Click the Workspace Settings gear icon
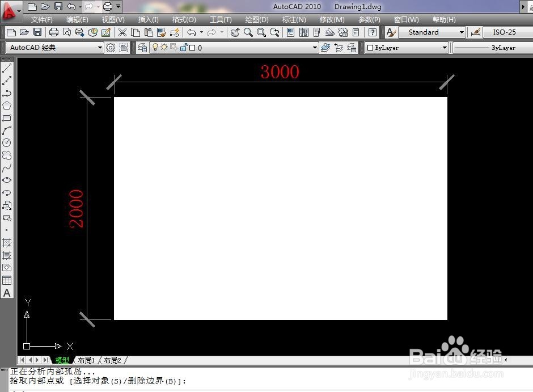This screenshot has width=533, height=392. coord(111,48)
